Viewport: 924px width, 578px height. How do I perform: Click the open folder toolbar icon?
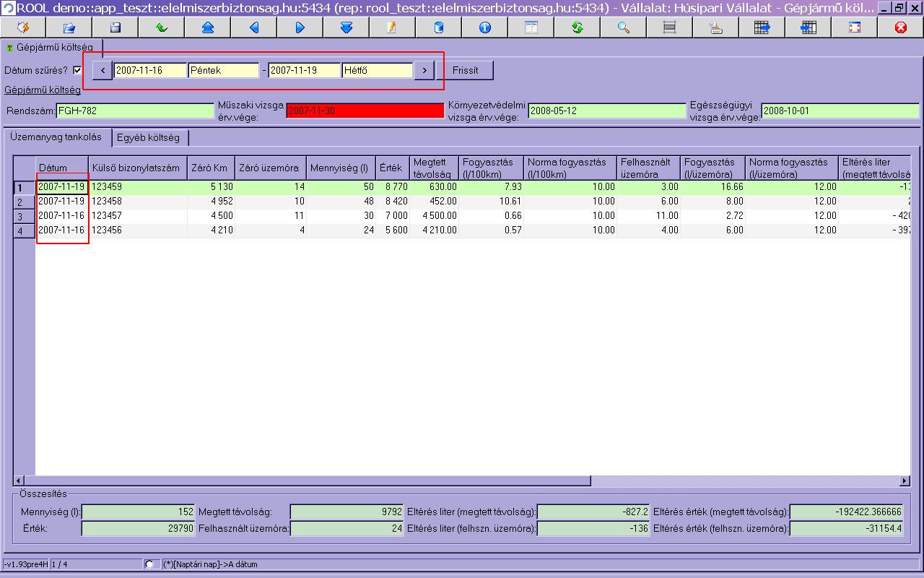(x=69, y=27)
